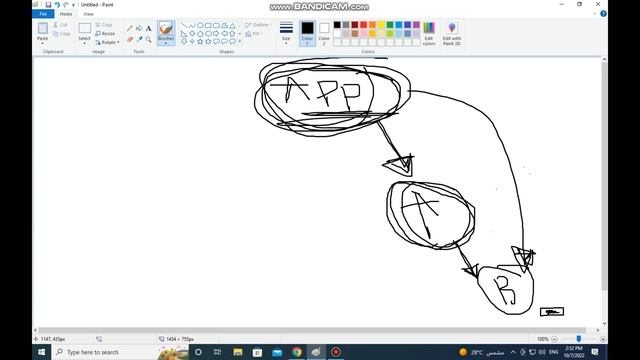The height and width of the screenshot is (360, 640).
Task: Activate Color 1 foreground selector
Action: click(x=307, y=33)
